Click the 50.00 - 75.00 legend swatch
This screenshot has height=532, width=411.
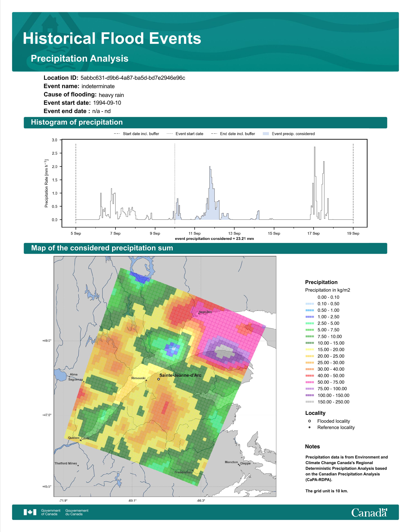(310, 382)
